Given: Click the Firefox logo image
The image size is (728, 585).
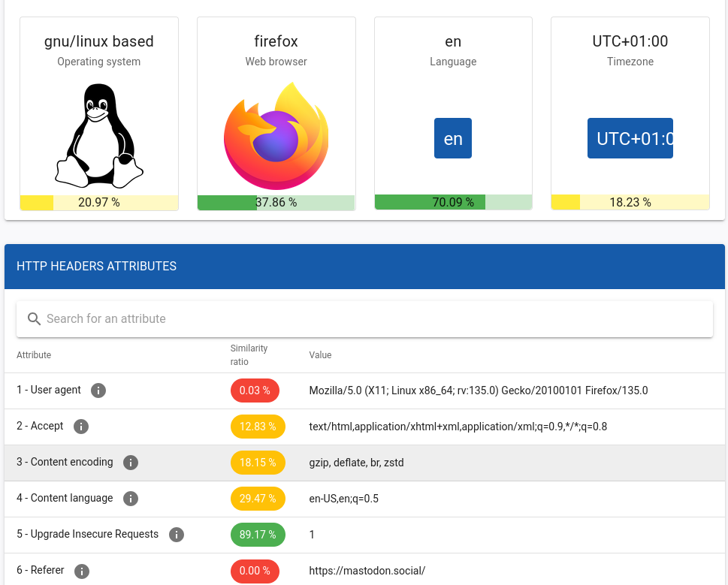Looking at the screenshot, I should coord(276,135).
